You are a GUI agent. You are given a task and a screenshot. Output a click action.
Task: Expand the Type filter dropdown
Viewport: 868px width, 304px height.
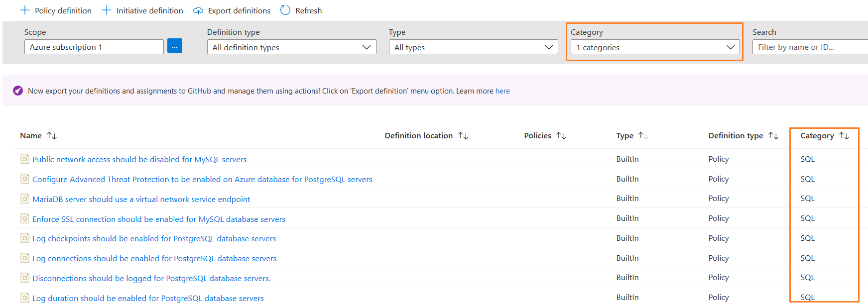coord(473,47)
